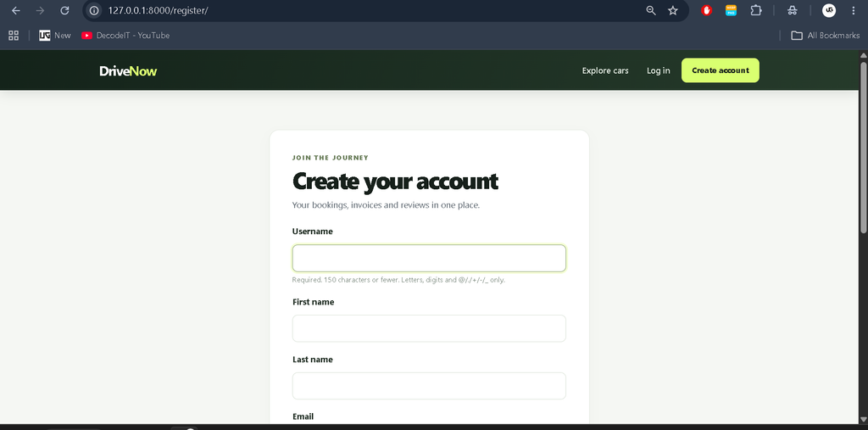Click the Email label
This screenshot has height=430, width=868.
[x=303, y=416]
